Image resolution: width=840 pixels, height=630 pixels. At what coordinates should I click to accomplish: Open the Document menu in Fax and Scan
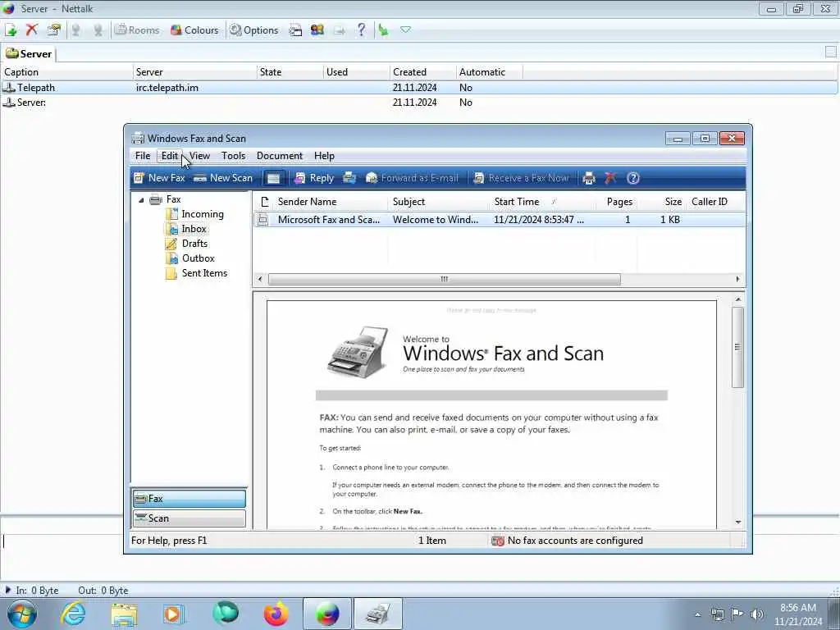280,156
